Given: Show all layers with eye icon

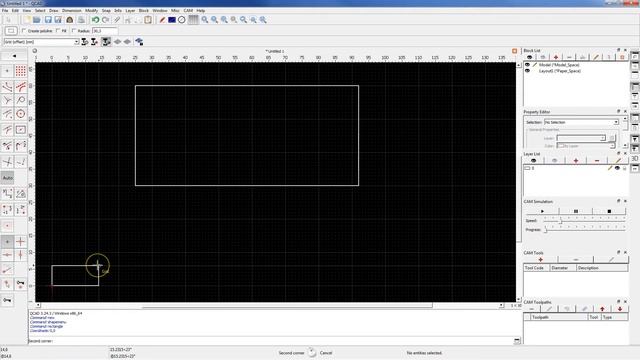Looking at the screenshot, I should click(x=533, y=161).
